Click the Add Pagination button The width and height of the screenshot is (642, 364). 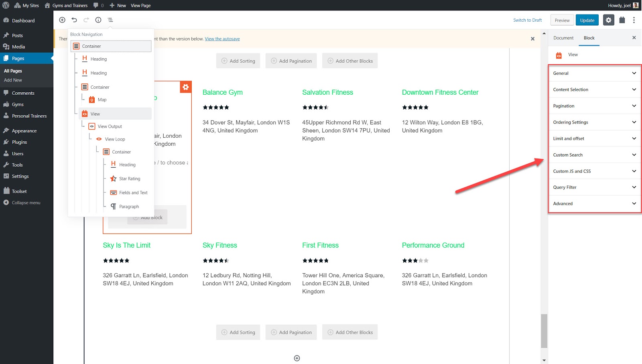pyautogui.click(x=291, y=61)
